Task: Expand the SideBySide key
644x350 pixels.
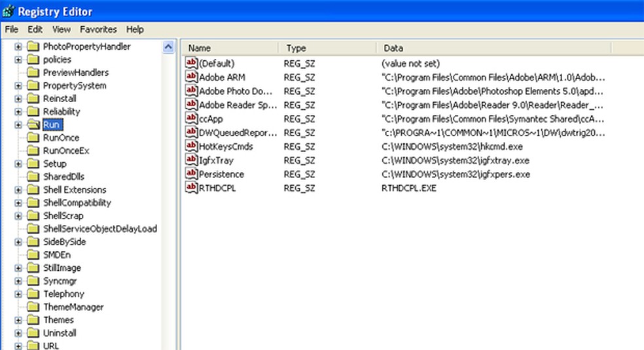Action: 18,242
